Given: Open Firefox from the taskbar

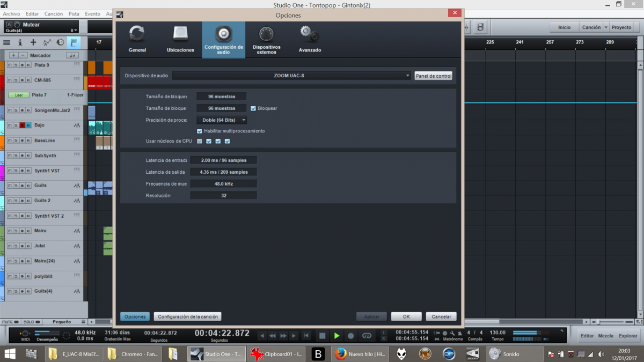Looking at the screenshot, I should click(360, 354).
